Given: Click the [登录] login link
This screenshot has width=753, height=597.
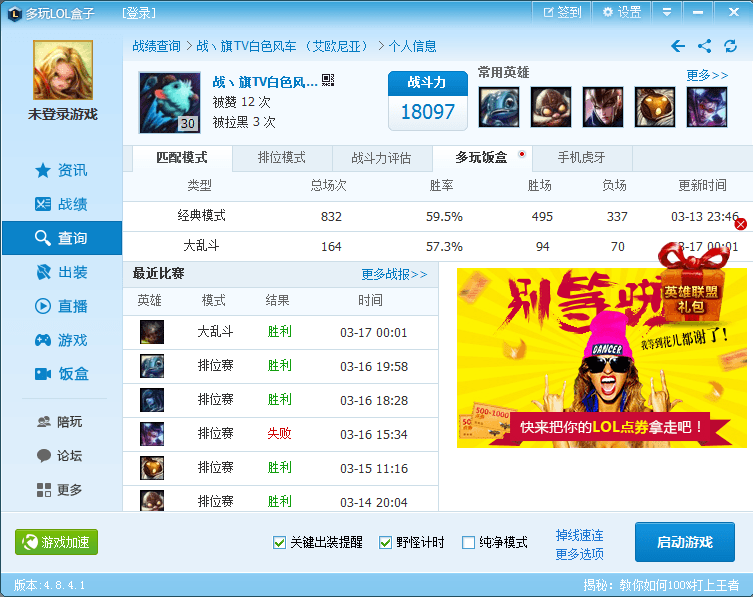Looking at the screenshot, I should [x=139, y=13].
